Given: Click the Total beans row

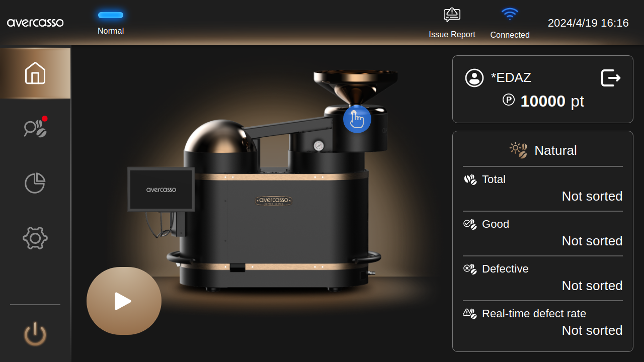Looking at the screenshot, I should [x=543, y=188].
